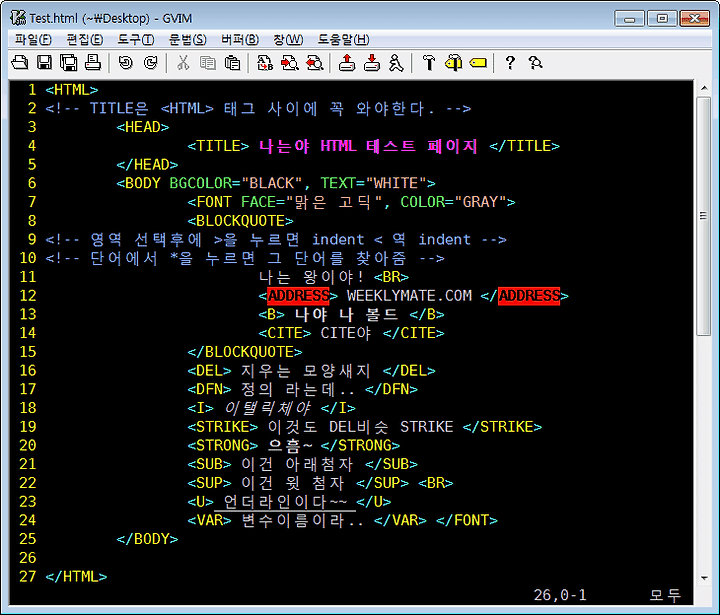Image resolution: width=720 pixels, height=615 pixels.
Task: Redo the change with the toolbar arrow
Action: pos(151,62)
